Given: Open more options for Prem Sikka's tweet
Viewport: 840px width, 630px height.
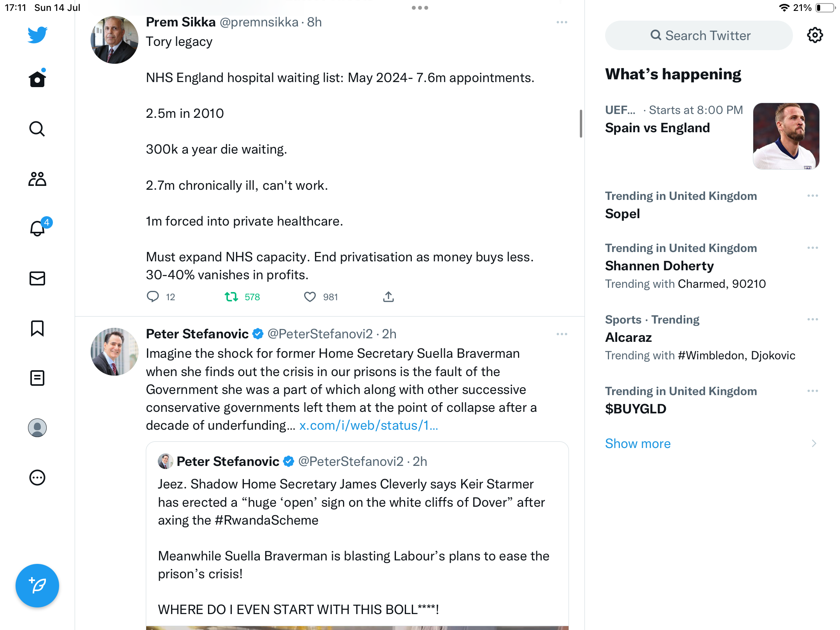Looking at the screenshot, I should tap(562, 23).
